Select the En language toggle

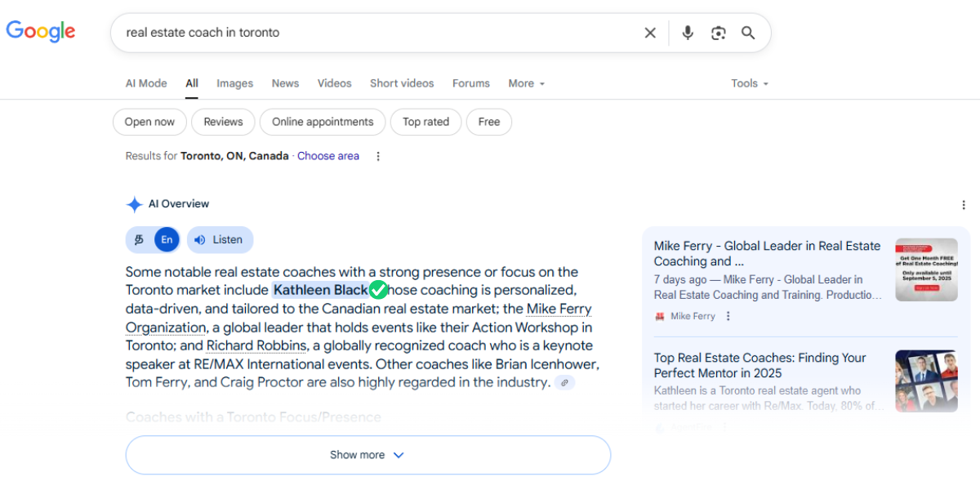[167, 239]
